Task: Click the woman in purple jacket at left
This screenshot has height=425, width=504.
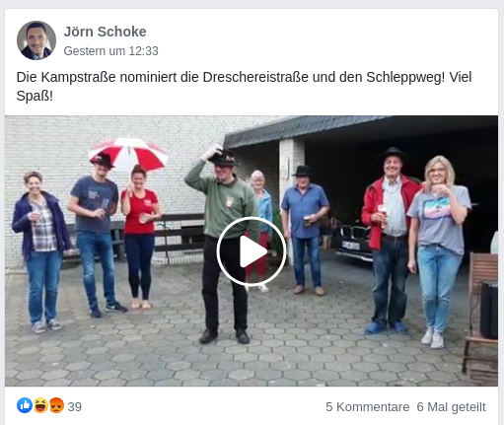Action: (41, 251)
